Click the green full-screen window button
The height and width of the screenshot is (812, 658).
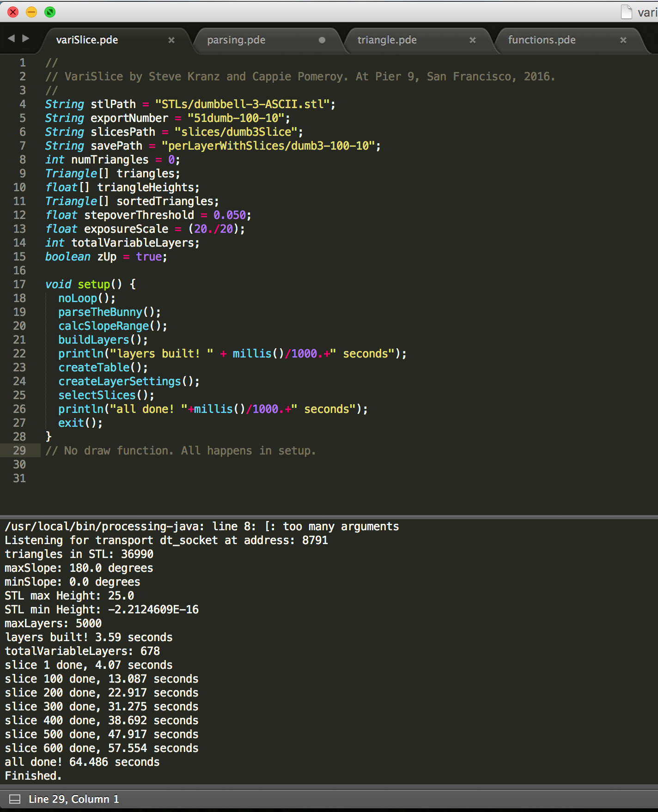pyautogui.click(x=50, y=12)
